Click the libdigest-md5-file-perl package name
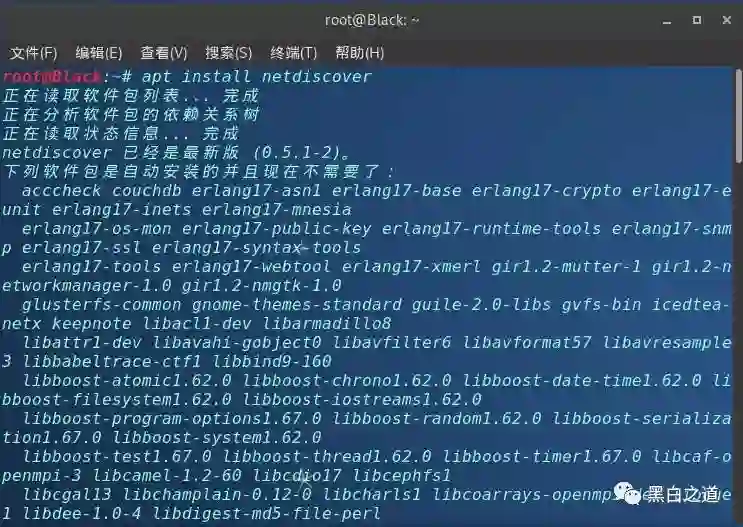 (x=266, y=513)
